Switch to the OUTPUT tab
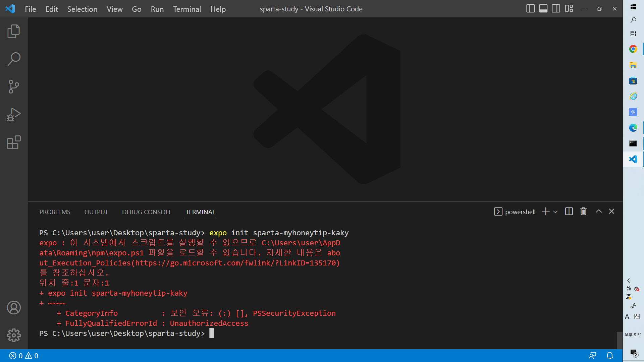 [x=96, y=212]
